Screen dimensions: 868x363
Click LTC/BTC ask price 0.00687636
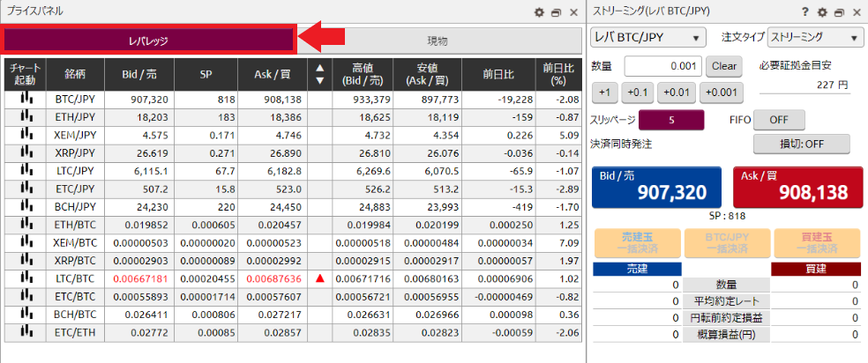pyautogui.click(x=273, y=279)
